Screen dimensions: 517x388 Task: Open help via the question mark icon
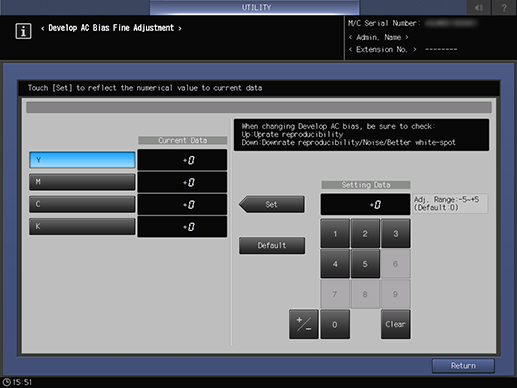click(x=504, y=7)
